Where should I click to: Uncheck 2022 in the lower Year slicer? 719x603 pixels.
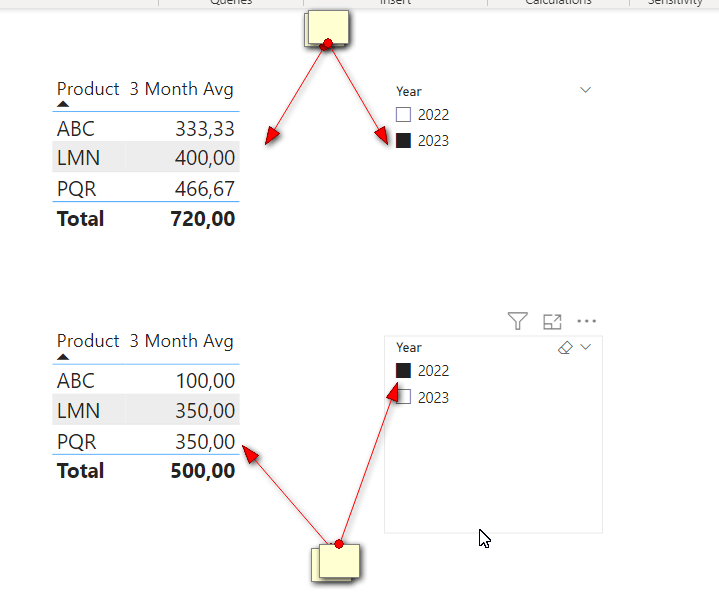pos(403,370)
